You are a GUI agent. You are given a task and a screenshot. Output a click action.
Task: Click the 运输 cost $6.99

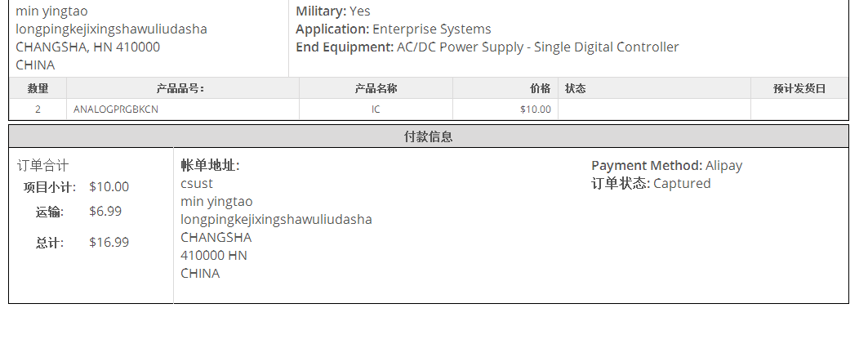pos(105,212)
